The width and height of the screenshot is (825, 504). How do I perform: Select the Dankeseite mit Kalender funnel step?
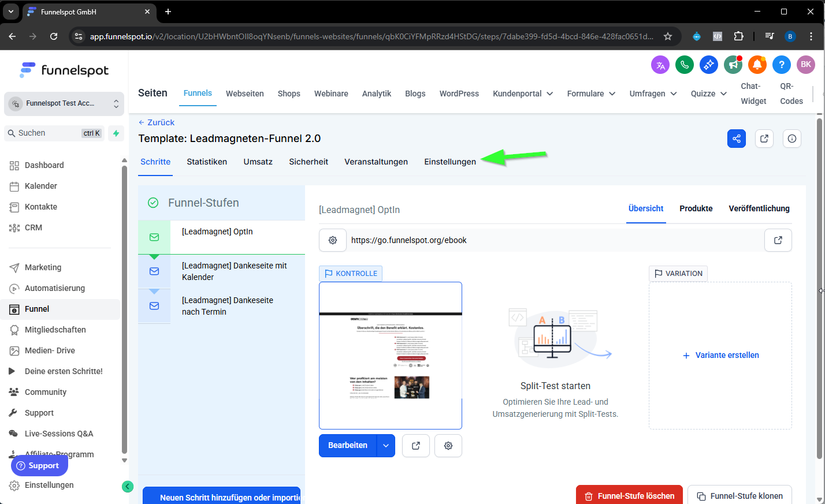(x=221, y=271)
